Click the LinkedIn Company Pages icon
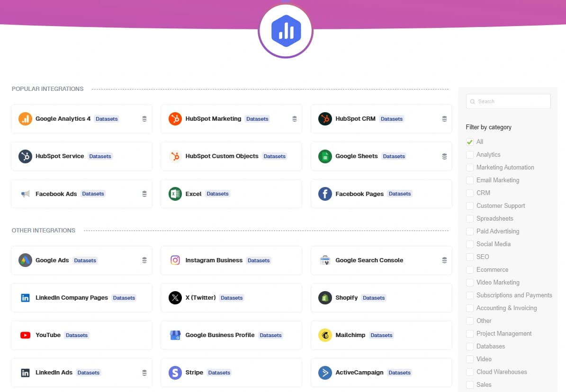Viewport: 566px width, 392px height. click(25, 298)
